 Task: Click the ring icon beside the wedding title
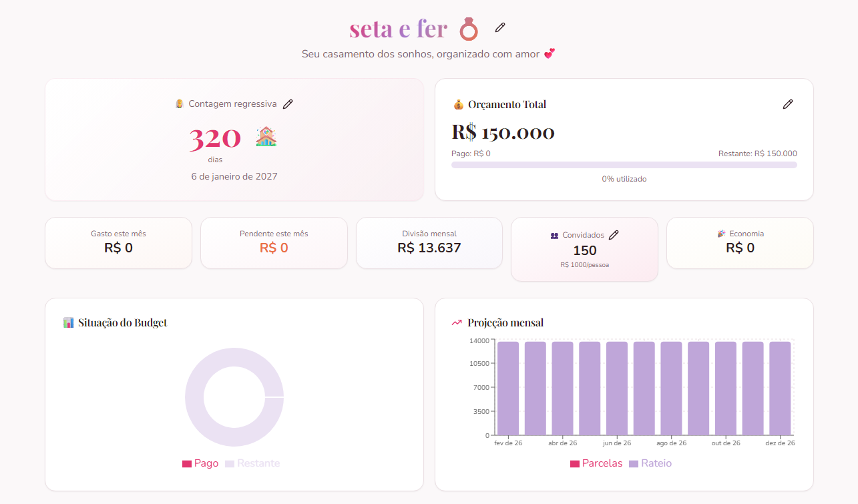point(470,29)
